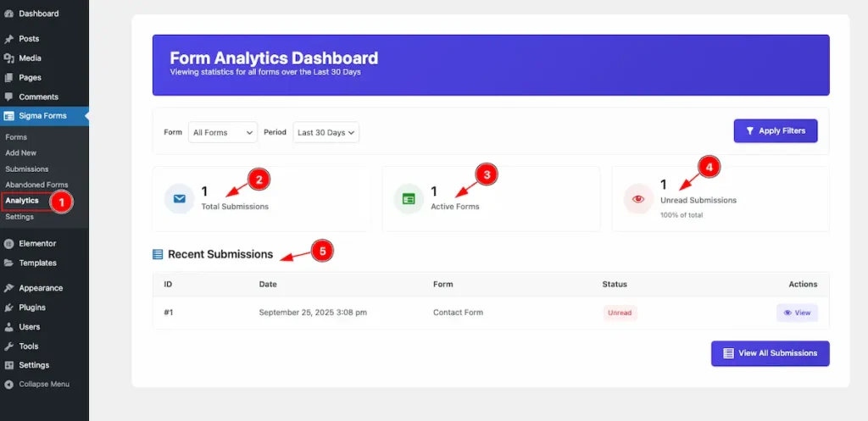The width and height of the screenshot is (868, 421).
Task: Go to Posts menu
Action: tap(29, 39)
